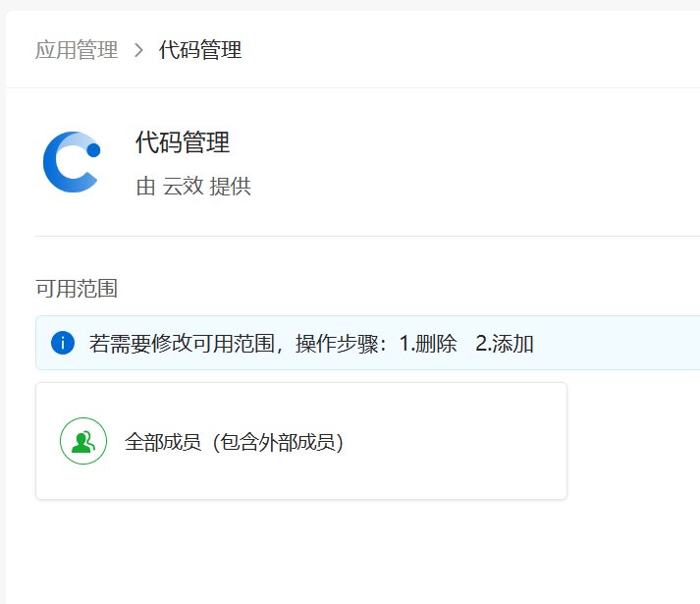700x604 pixels.
Task: Select 全部成员 (包含外部成员) label
Action: (x=234, y=442)
